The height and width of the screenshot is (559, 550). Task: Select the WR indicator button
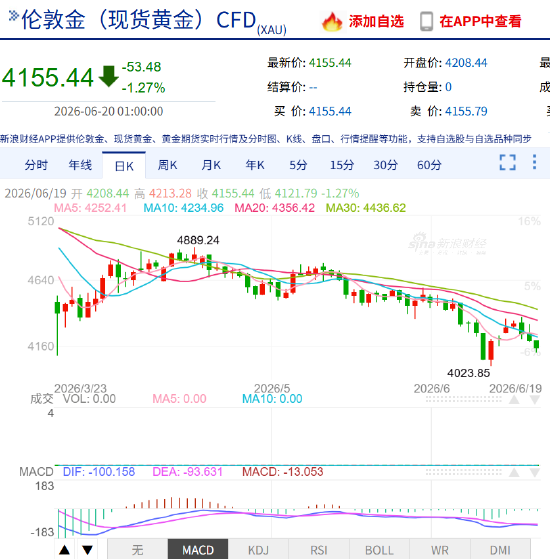pos(440,550)
